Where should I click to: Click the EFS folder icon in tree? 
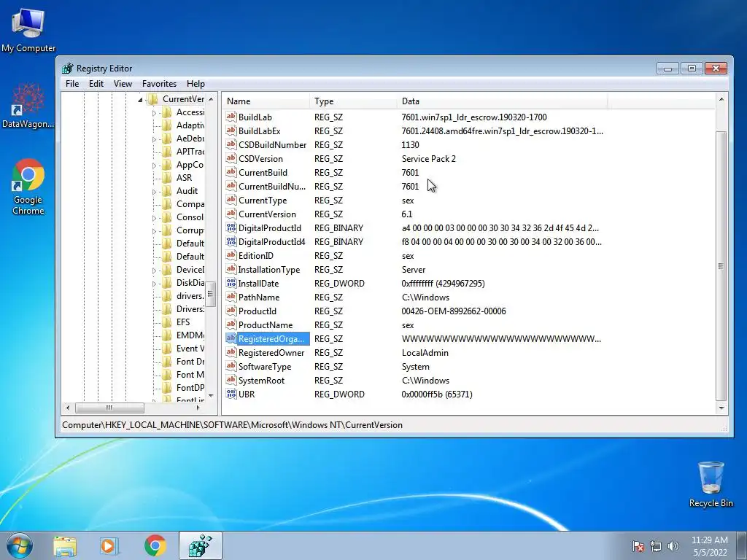coord(167,322)
